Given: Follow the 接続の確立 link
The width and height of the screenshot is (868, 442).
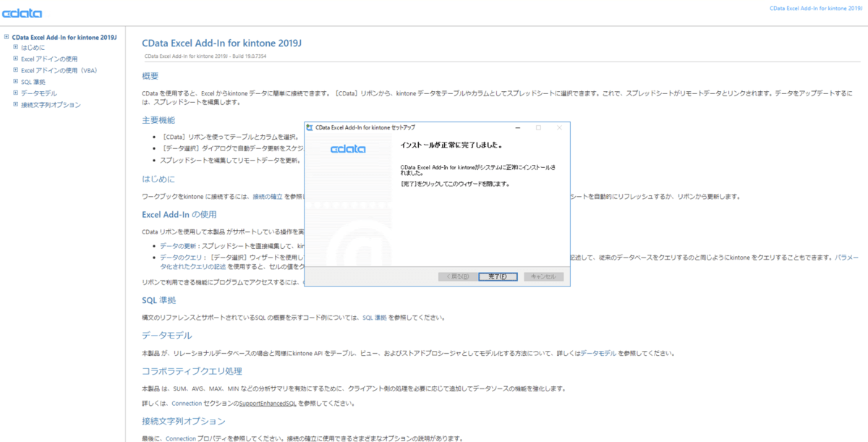Looking at the screenshot, I should (268, 197).
